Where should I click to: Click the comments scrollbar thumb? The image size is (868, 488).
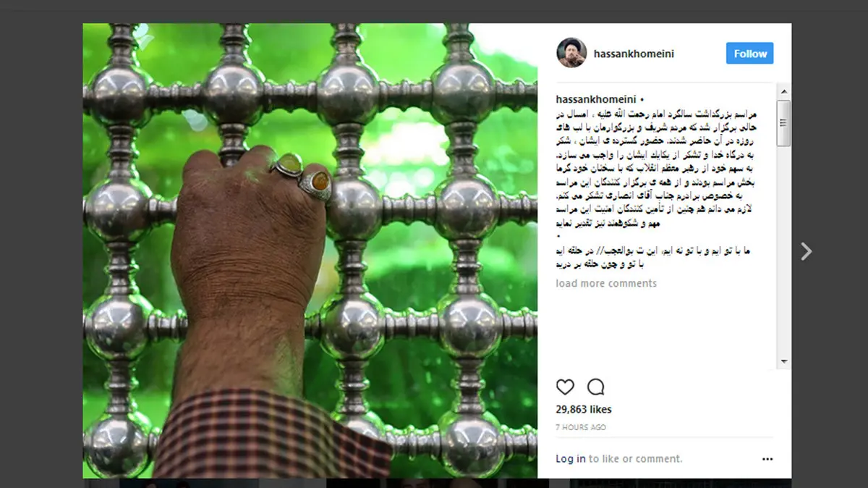784,123
